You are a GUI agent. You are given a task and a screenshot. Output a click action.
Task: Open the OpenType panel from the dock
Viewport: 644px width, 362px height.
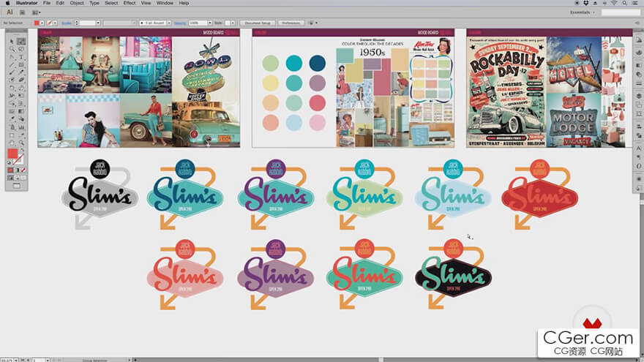pyautogui.click(x=639, y=166)
